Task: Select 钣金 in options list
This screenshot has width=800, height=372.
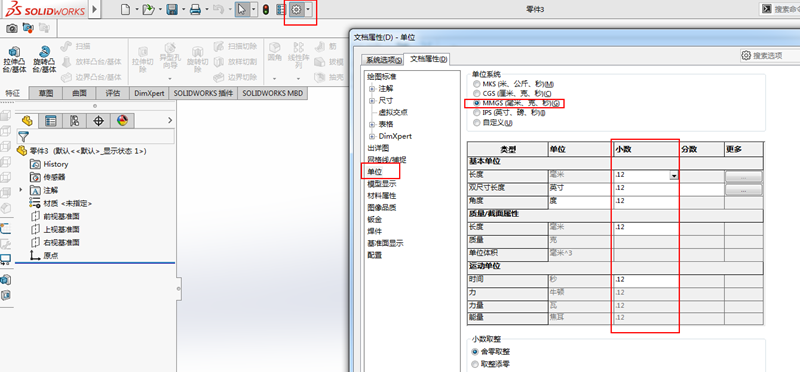Action: tap(374, 219)
